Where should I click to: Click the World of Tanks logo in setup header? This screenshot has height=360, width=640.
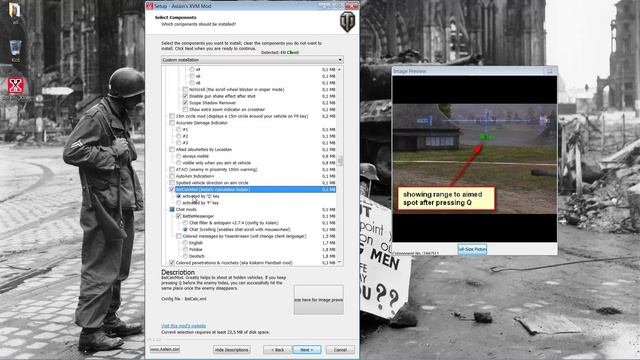[347, 22]
